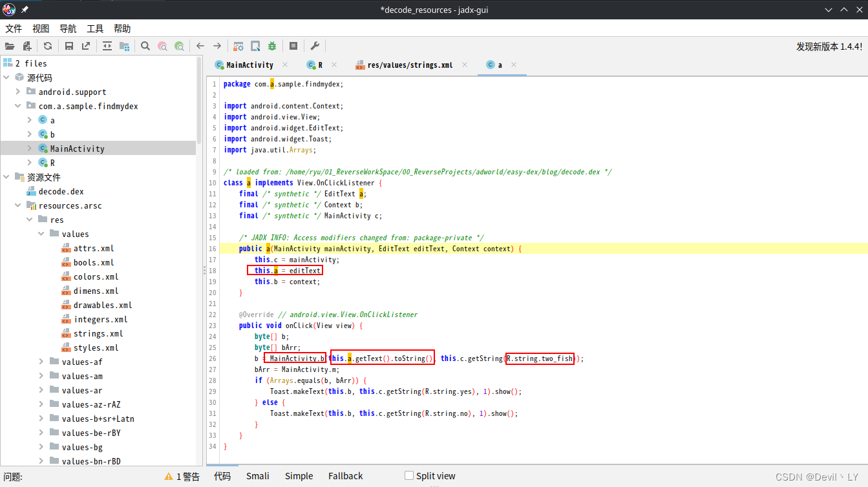Open the log viewer icon
This screenshot has width=868, height=487.
[293, 46]
